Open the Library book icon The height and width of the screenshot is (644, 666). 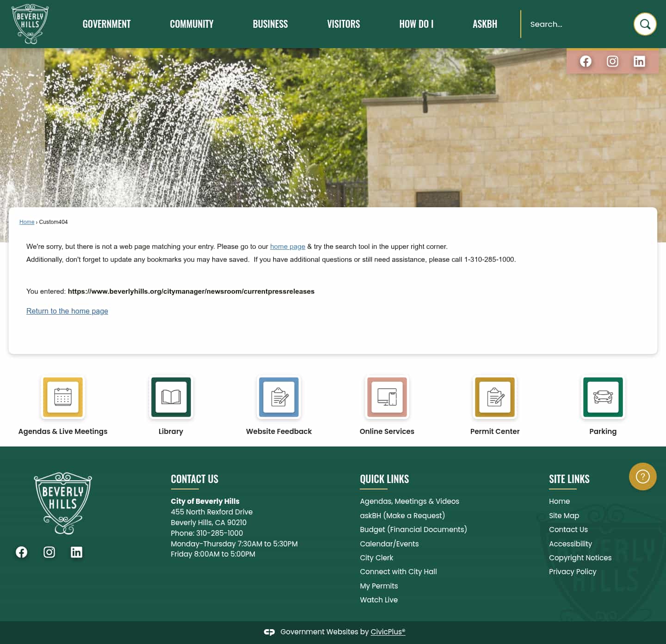(x=171, y=397)
